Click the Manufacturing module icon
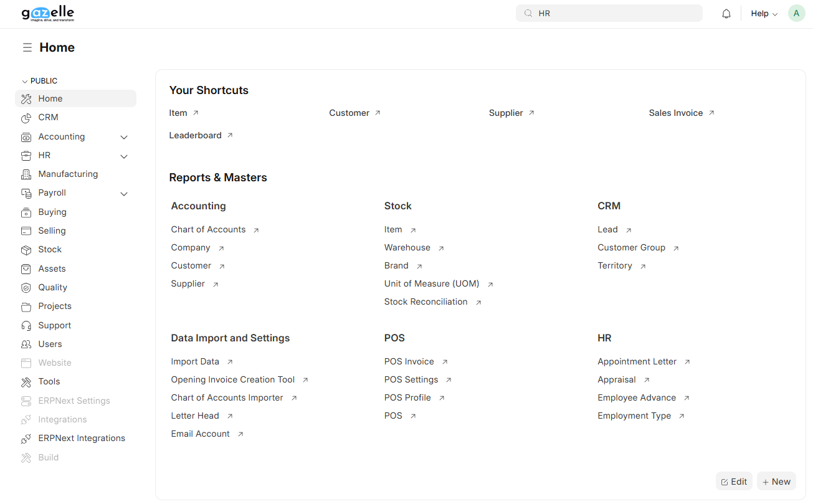Viewport: 813px width, 504px height. [x=26, y=174]
